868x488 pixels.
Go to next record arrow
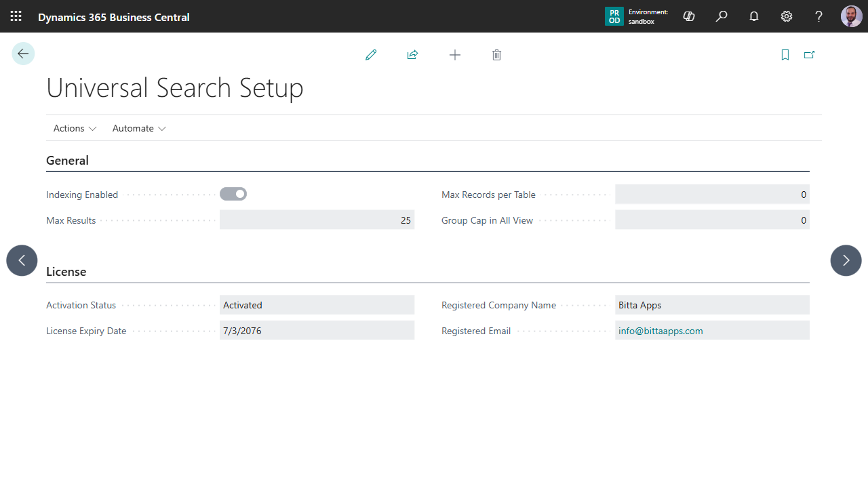click(x=846, y=260)
